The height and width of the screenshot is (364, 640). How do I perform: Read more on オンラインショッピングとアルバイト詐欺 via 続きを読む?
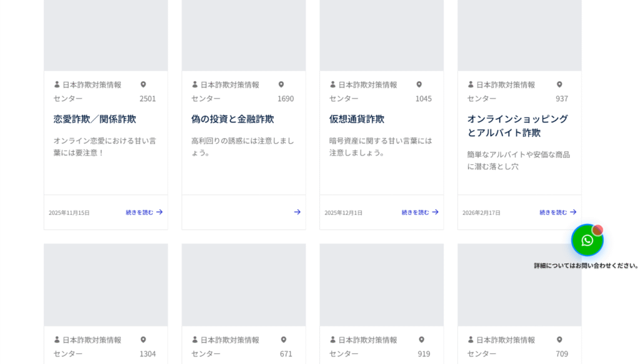(x=558, y=212)
